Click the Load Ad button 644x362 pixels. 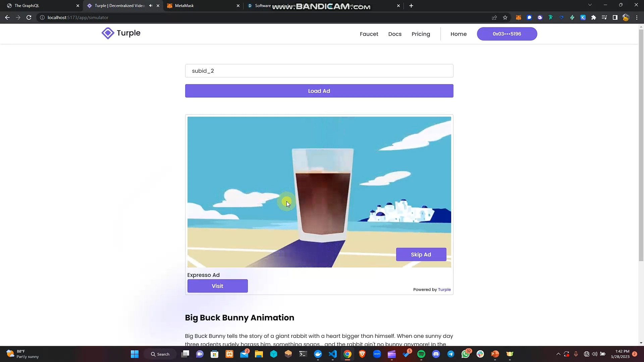point(319,91)
